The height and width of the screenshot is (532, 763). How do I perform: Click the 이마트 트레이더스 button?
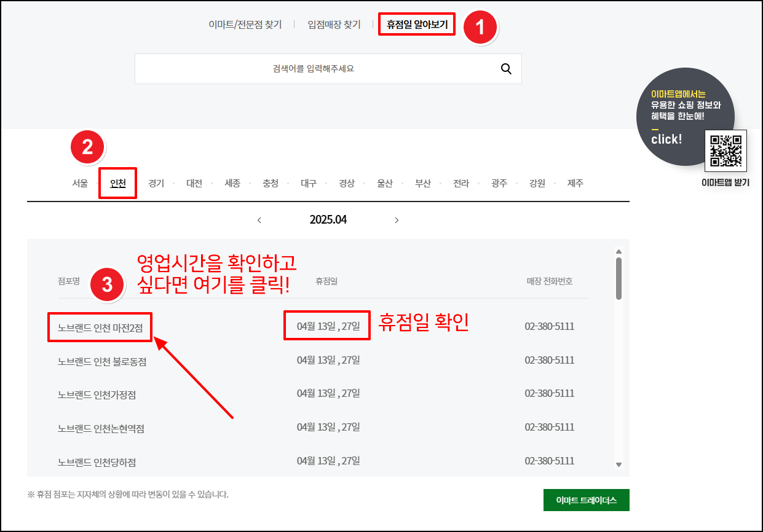click(x=587, y=500)
